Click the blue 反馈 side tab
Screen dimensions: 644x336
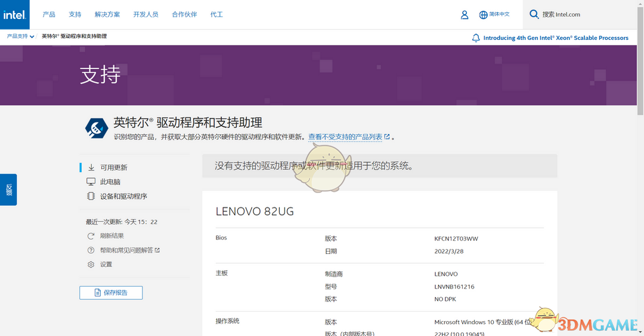pos(8,189)
